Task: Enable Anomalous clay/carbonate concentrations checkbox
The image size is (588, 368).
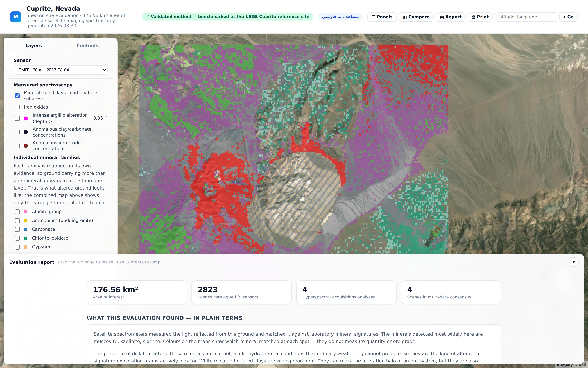Action: click(17, 132)
